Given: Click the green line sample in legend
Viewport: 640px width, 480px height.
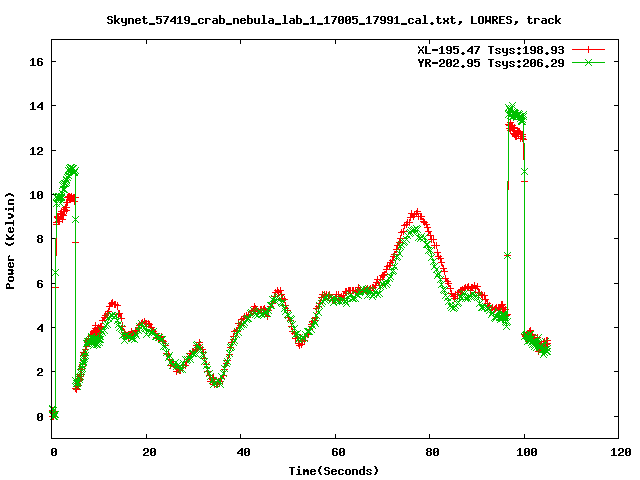Looking at the screenshot, I should [x=588, y=62].
